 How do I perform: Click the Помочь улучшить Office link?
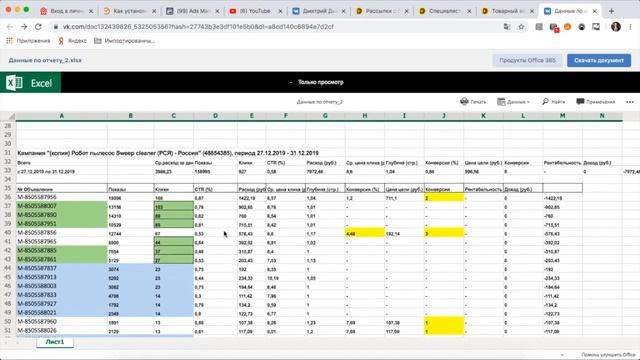point(609,355)
